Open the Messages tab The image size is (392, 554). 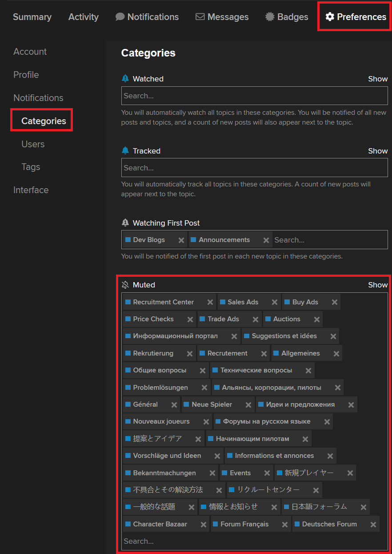[222, 17]
